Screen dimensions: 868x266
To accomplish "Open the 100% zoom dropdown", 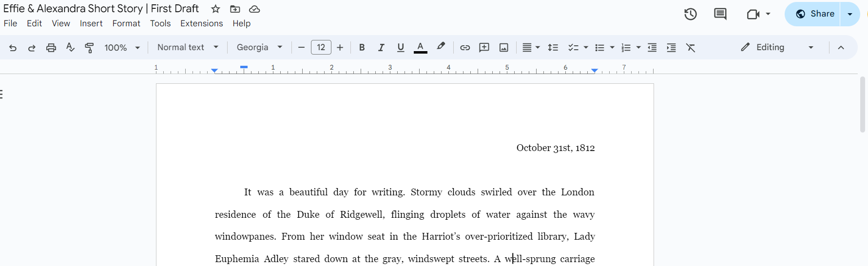I will [x=122, y=47].
